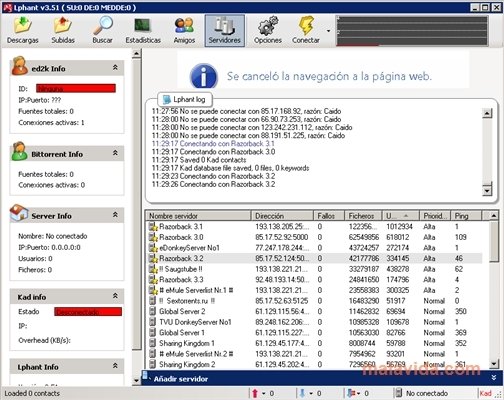Click the Conectar lightning icon
Screen dimensions: 504x400
tap(306, 26)
